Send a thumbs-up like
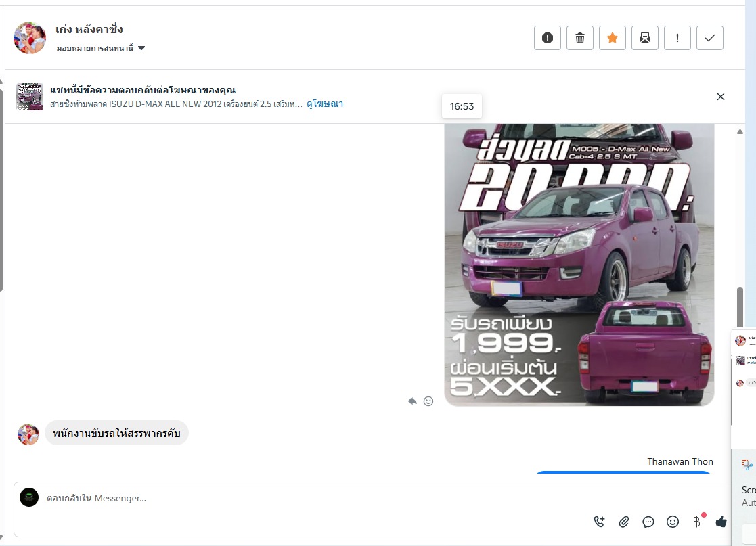Viewport: 756px width, 546px height. (x=721, y=522)
